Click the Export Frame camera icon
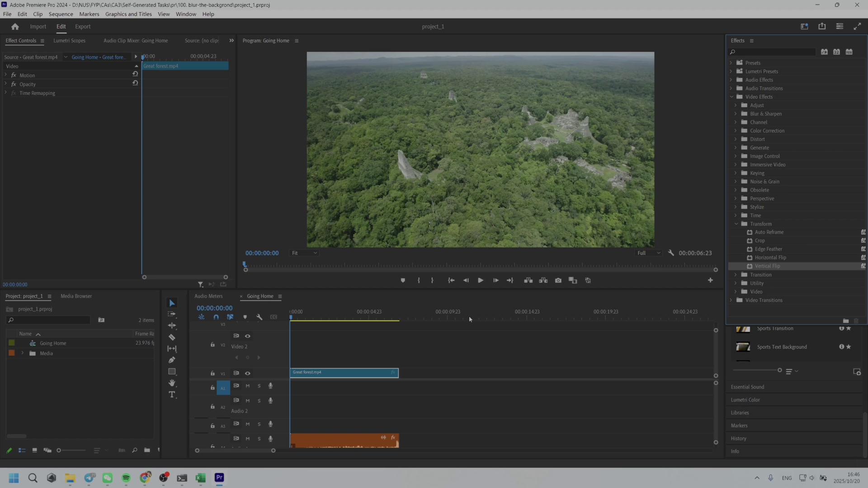868x488 pixels. (558, 281)
